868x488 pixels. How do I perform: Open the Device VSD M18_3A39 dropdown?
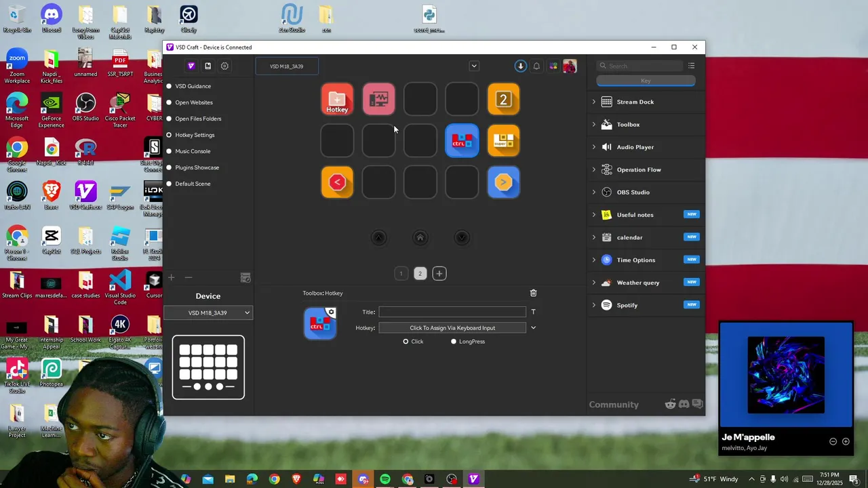(208, 312)
